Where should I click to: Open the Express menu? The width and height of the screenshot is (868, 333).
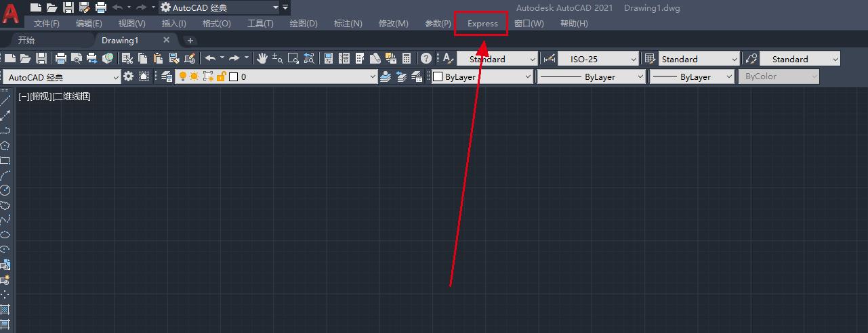[482, 24]
